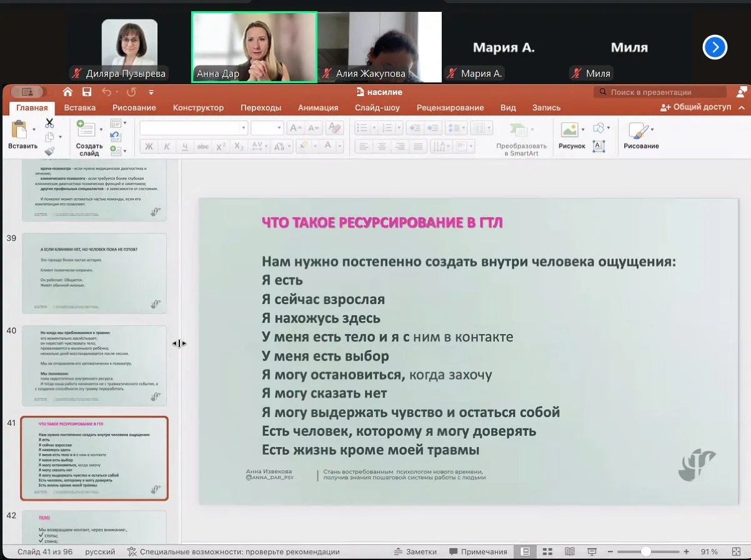Click the Decrease font size icon
Viewport: 751px width, 560px height.
click(x=315, y=128)
